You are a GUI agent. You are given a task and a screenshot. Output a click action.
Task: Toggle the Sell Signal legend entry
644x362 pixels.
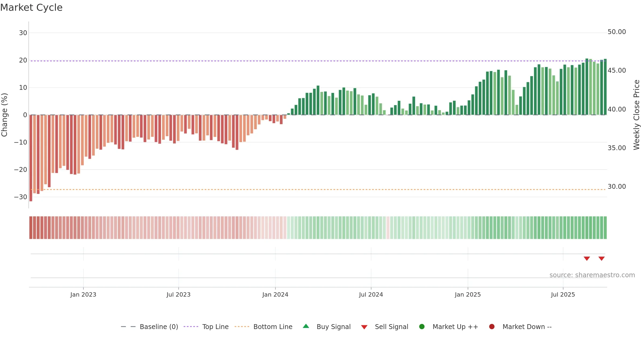(385, 327)
